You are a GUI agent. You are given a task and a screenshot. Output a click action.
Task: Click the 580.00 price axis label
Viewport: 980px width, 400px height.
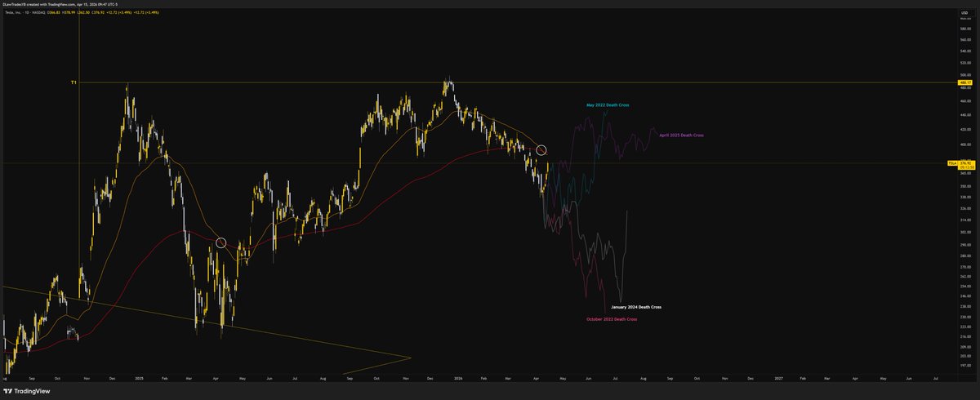[967, 28]
